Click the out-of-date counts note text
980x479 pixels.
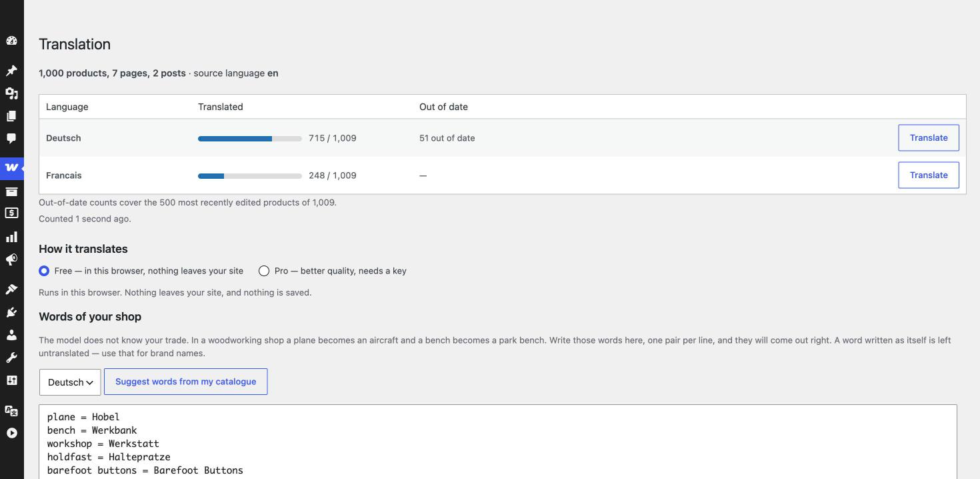coord(187,202)
